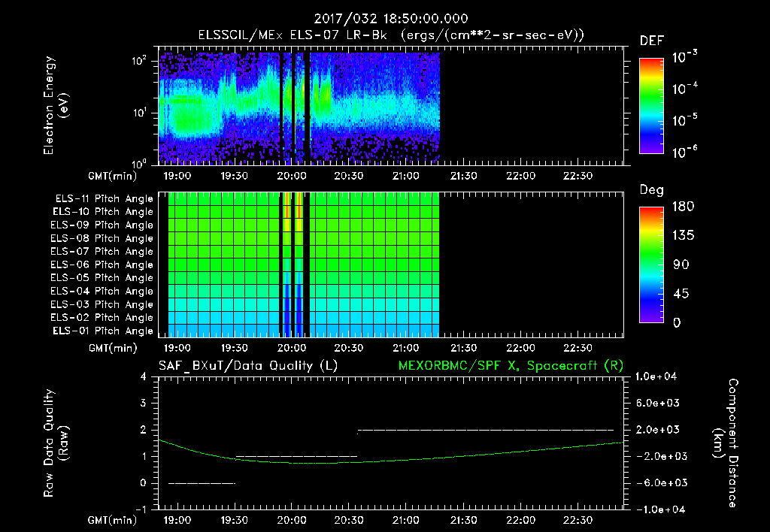Select the ELS-01 Pitch Angle row label
Screen dimensions: 770x532
[x=102, y=331]
